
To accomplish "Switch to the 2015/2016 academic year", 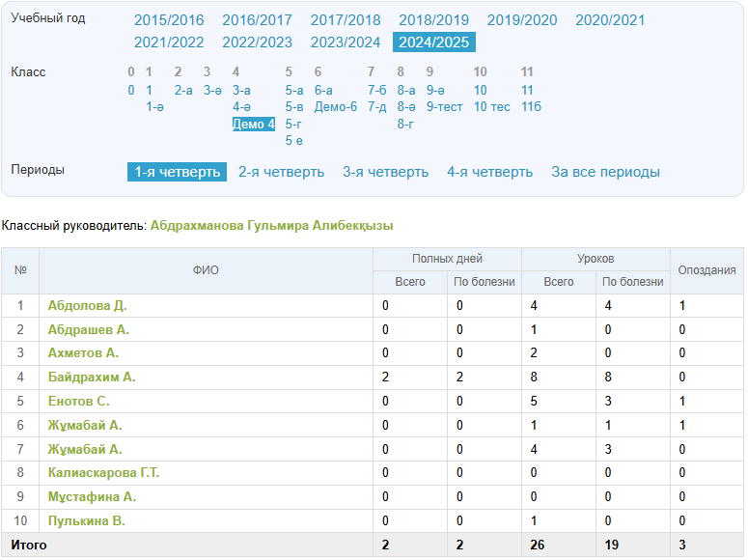I will coord(169,20).
